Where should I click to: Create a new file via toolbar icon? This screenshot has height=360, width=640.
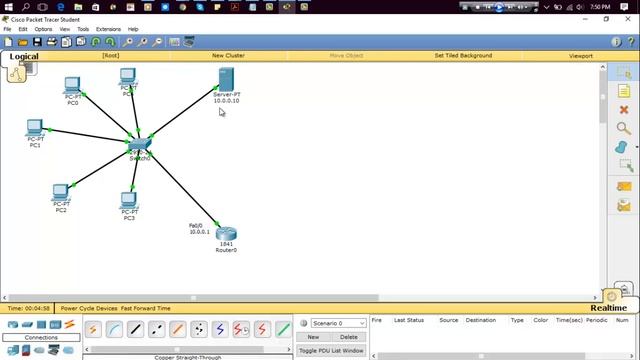pos(9,42)
